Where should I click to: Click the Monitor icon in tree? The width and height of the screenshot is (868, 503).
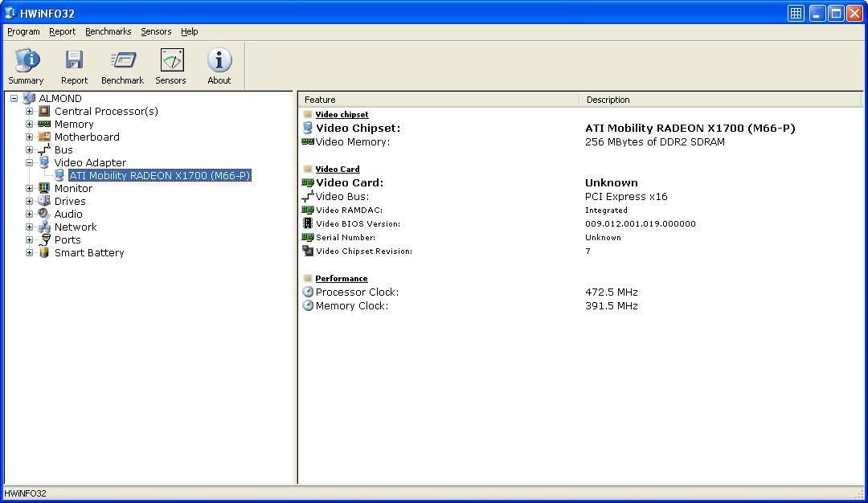pyautogui.click(x=44, y=188)
